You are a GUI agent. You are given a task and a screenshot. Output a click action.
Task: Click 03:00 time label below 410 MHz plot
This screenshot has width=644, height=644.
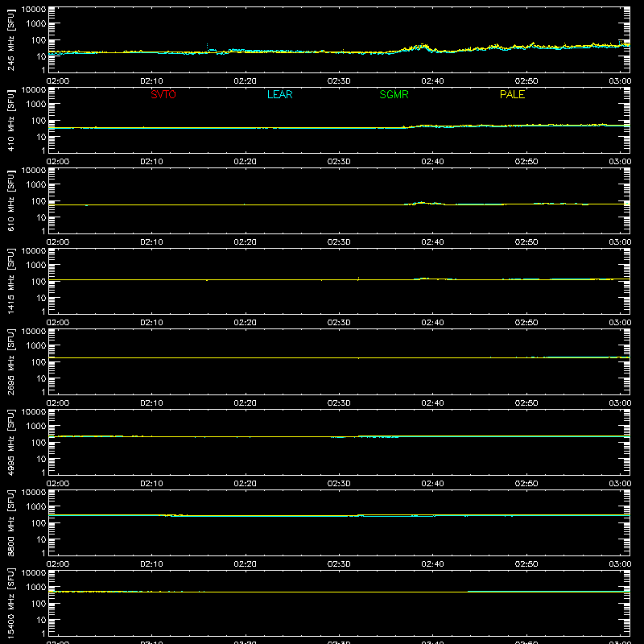[620, 162]
